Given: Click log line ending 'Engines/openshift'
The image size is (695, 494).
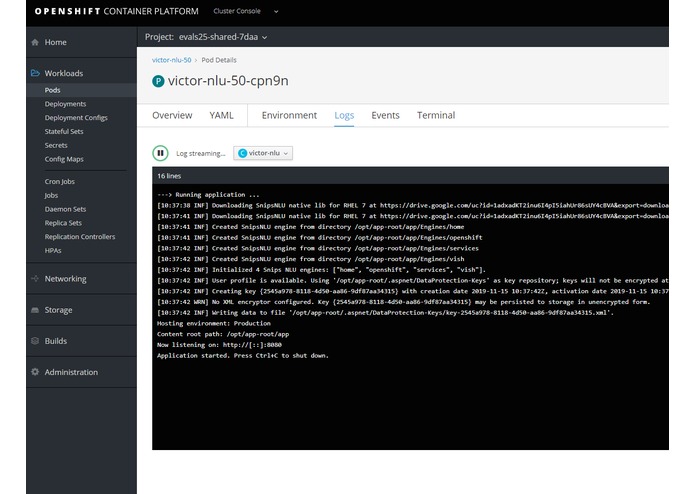Looking at the screenshot, I should [320, 237].
